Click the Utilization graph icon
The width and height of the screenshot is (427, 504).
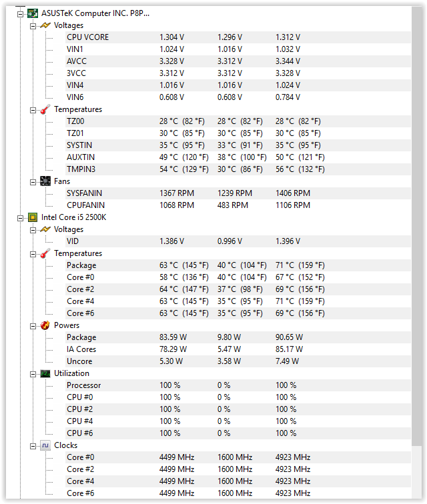pyautogui.click(x=45, y=373)
